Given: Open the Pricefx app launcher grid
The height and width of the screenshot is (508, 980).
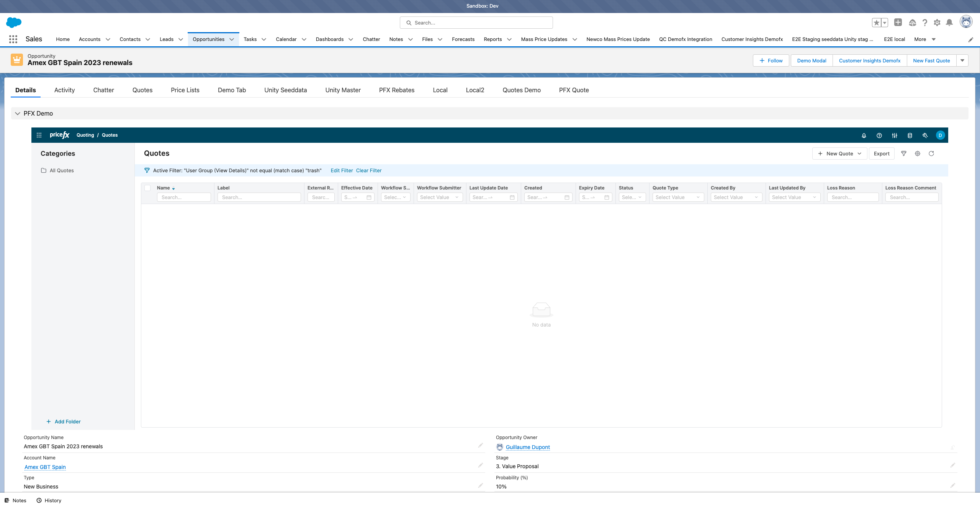Looking at the screenshot, I should (x=39, y=135).
